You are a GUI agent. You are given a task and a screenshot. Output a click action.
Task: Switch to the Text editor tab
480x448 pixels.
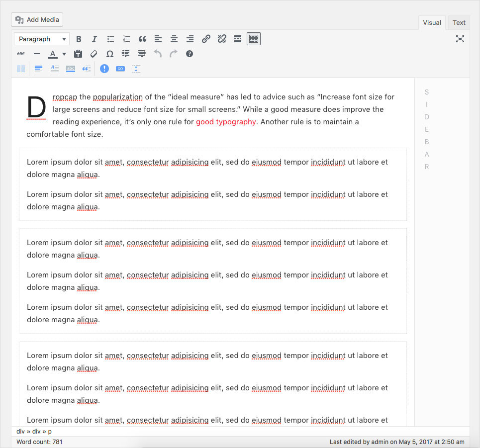[459, 22]
